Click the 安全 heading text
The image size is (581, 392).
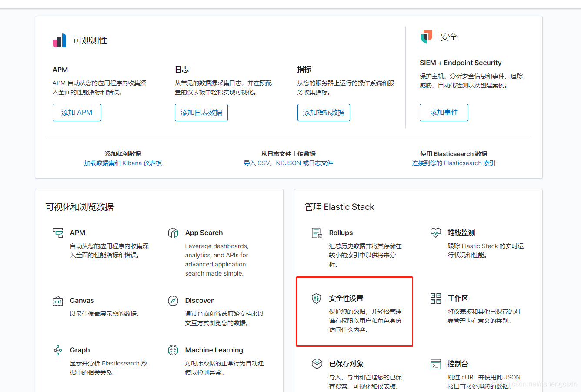coord(449,37)
